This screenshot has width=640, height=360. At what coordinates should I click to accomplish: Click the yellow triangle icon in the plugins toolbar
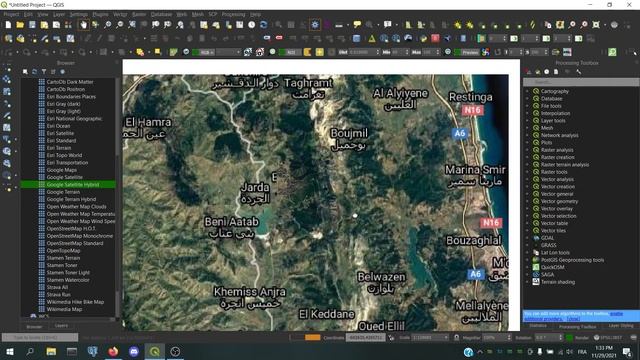(x=372, y=39)
